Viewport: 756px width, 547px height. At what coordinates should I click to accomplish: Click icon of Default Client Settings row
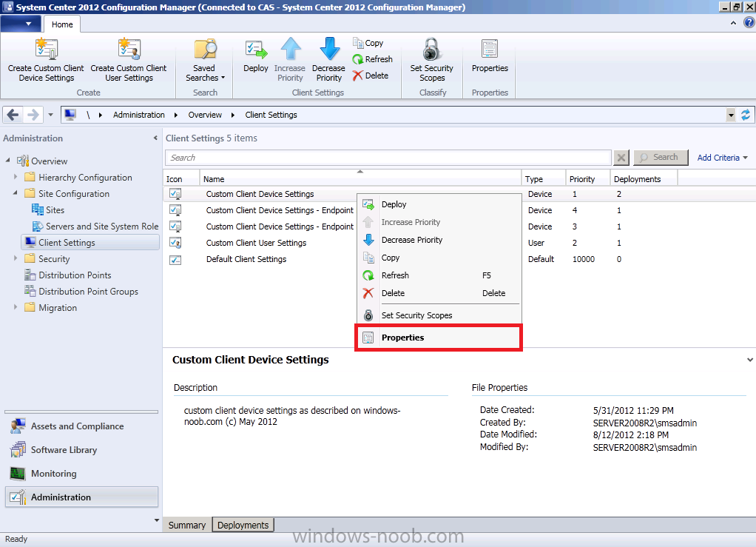coord(175,260)
